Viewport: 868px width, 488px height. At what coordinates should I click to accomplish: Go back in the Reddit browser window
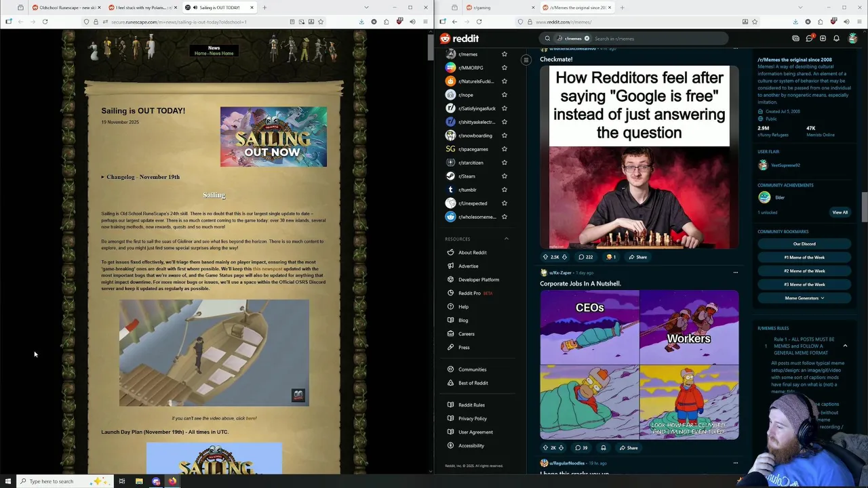[x=454, y=22]
